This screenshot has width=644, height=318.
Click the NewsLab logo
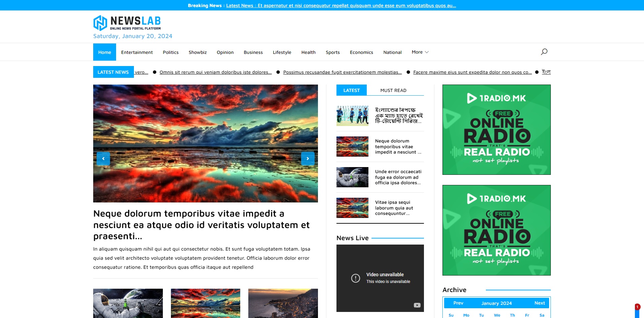point(127,23)
